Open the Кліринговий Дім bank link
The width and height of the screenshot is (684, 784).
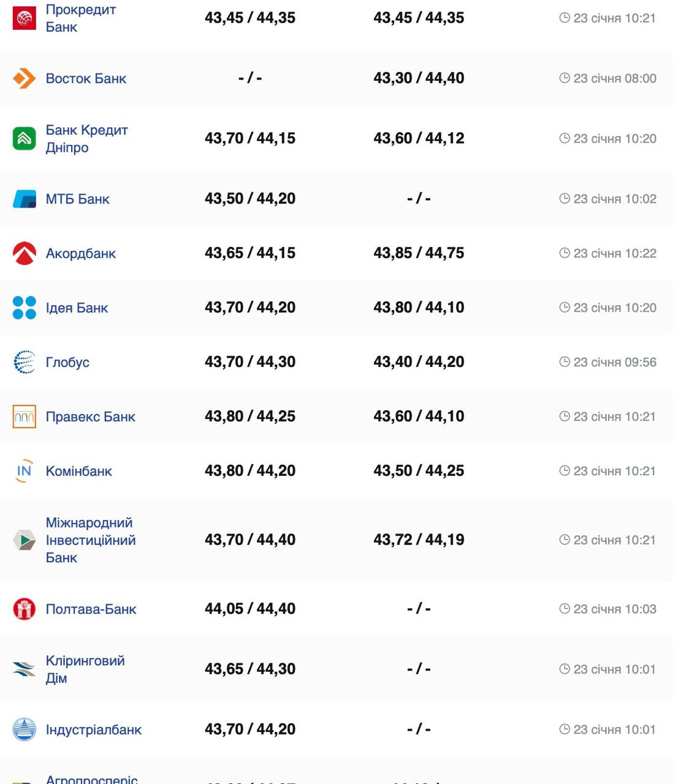click(x=85, y=669)
